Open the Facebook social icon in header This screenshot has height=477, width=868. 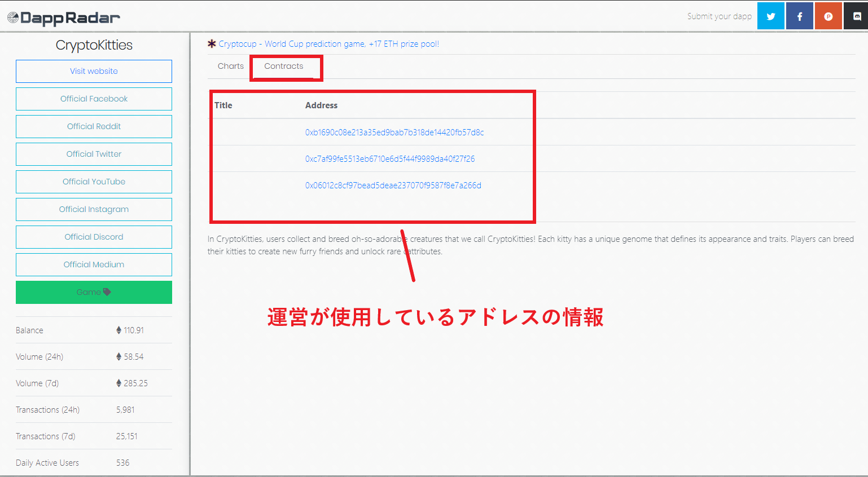click(799, 16)
